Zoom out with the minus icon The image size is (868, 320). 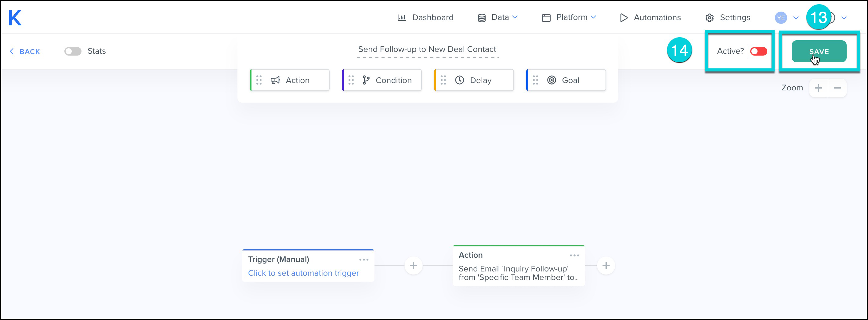(837, 88)
